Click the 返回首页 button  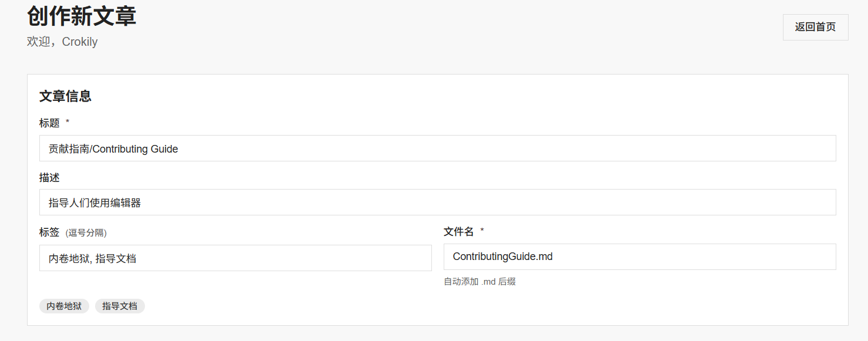[x=815, y=27]
